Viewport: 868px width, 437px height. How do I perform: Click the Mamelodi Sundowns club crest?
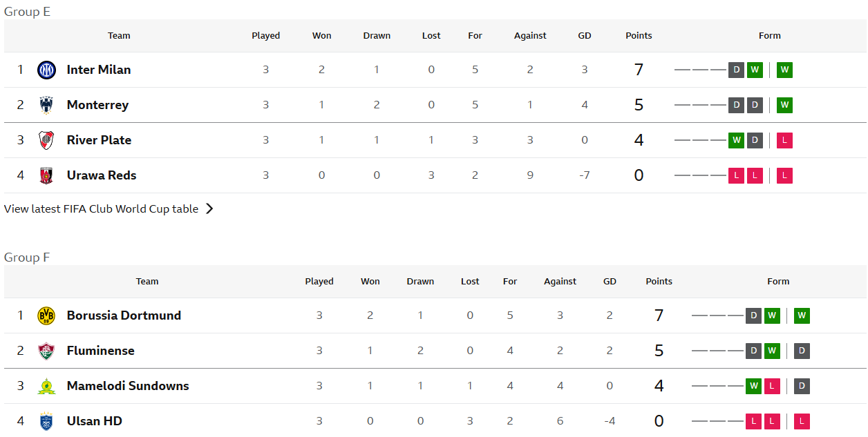(x=46, y=386)
